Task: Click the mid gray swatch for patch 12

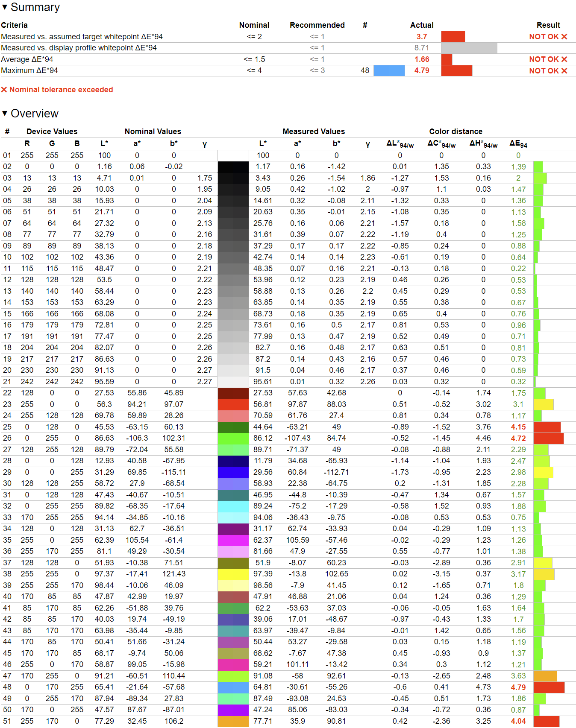Action: (233, 280)
